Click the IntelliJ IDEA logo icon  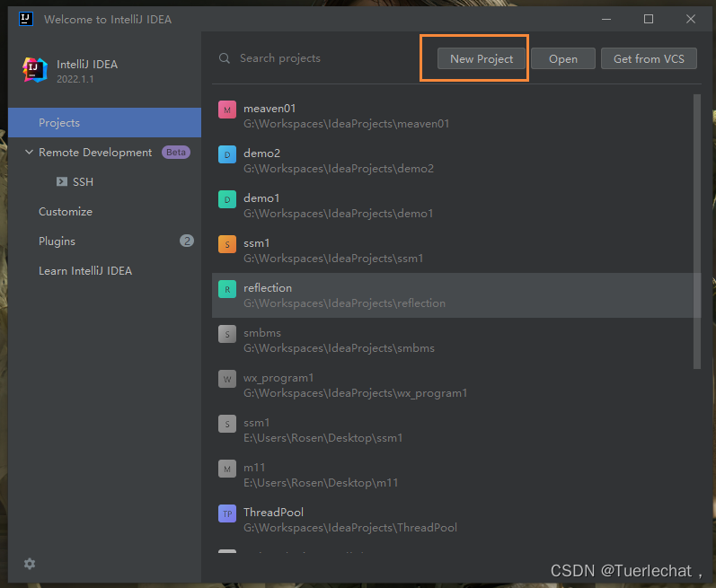[x=35, y=70]
